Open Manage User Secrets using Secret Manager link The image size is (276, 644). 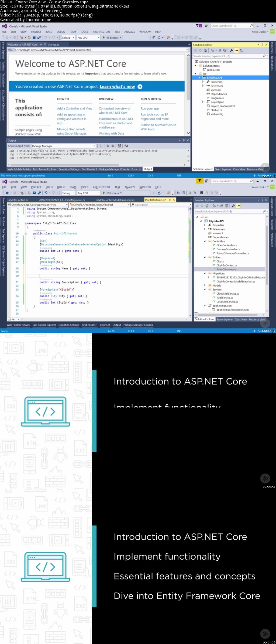coord(72,131)
